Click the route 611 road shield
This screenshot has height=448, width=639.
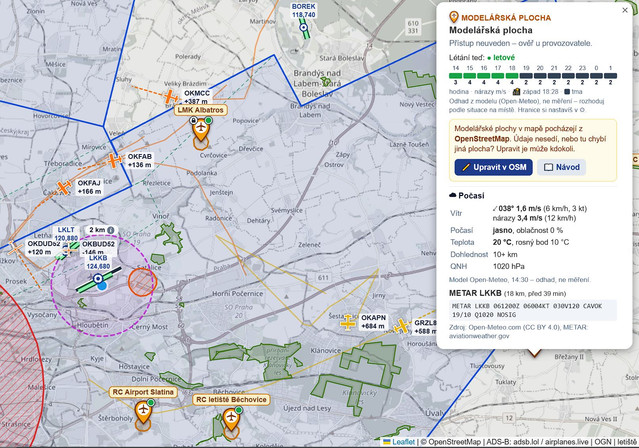(x=323, y=278)
